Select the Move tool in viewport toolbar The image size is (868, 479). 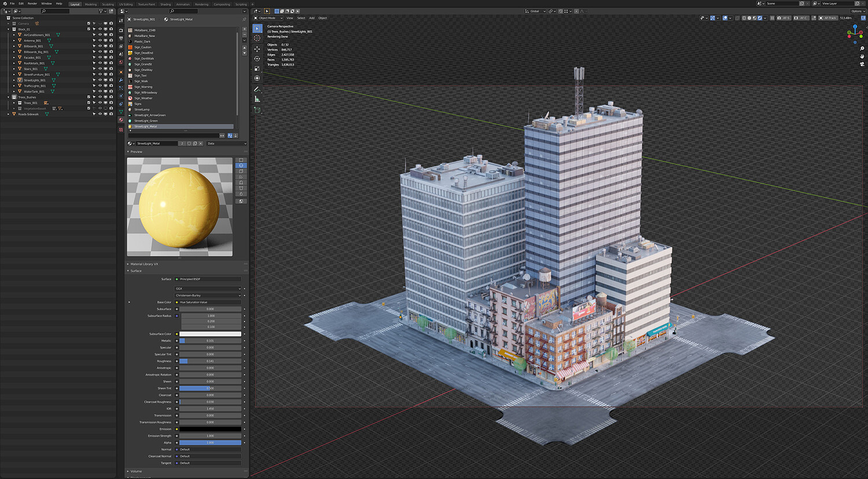(258, 49)
